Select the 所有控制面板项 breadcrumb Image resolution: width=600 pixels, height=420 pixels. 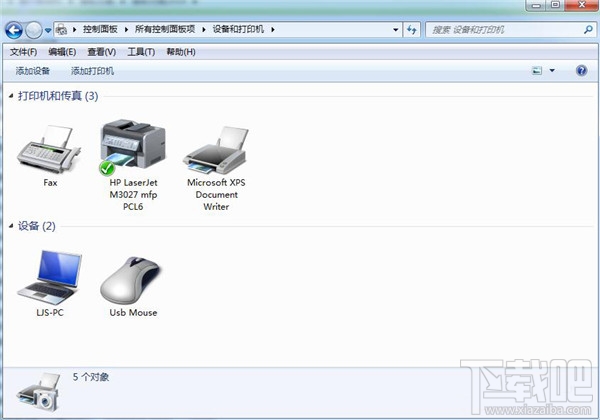(x=165, y=29)
